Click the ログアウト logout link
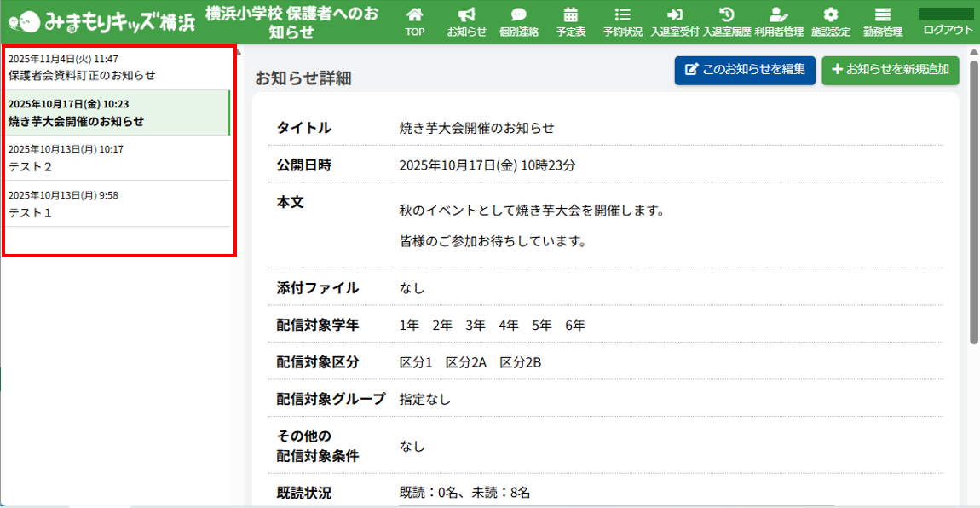 (x=948, y=30)
